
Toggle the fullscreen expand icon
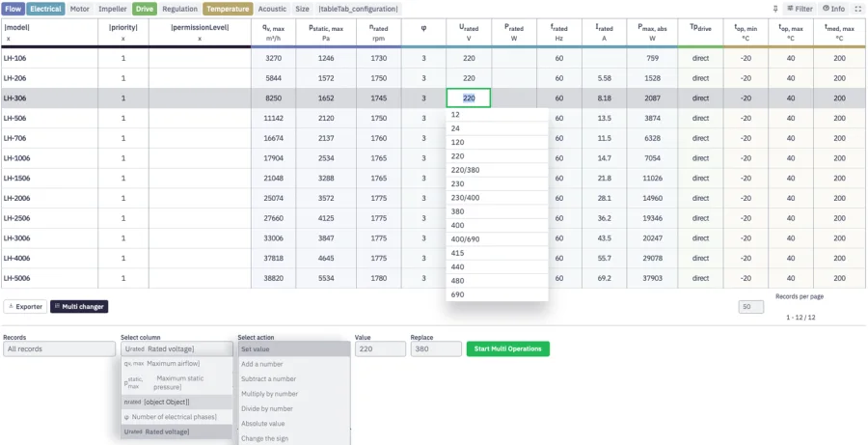pyautogui.click(x=858, y=9)
